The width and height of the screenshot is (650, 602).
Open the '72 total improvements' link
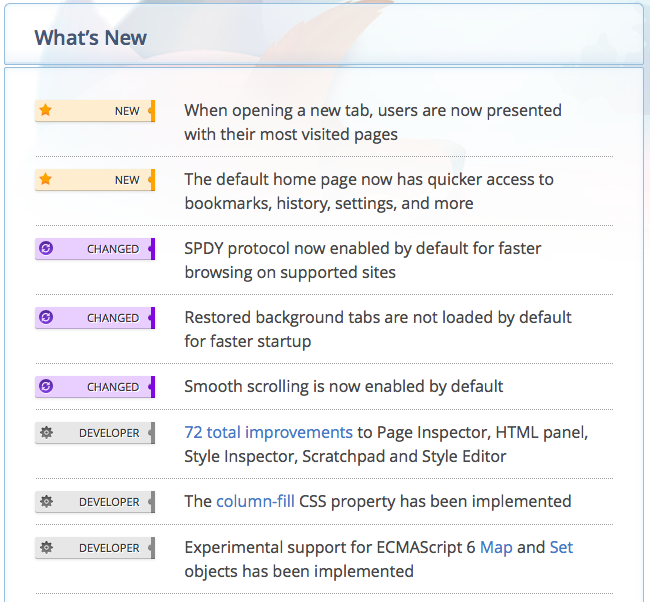268,433
